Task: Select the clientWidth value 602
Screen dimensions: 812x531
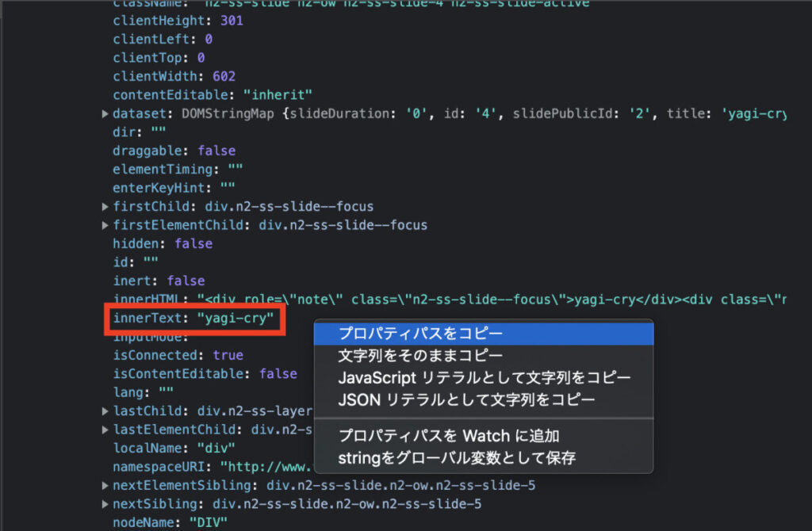Action: [x=224, y=77]
